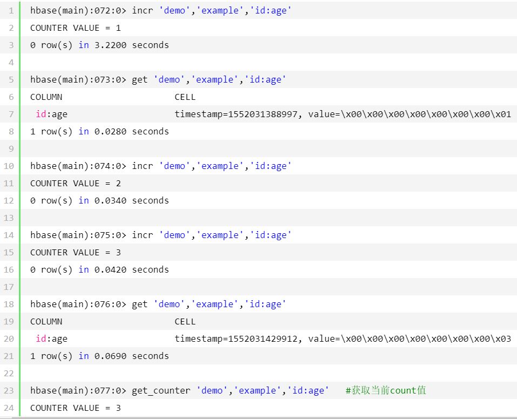Click line number 13 in the gutter
Viewport: 517px width, 420px height.
point(9,218)
